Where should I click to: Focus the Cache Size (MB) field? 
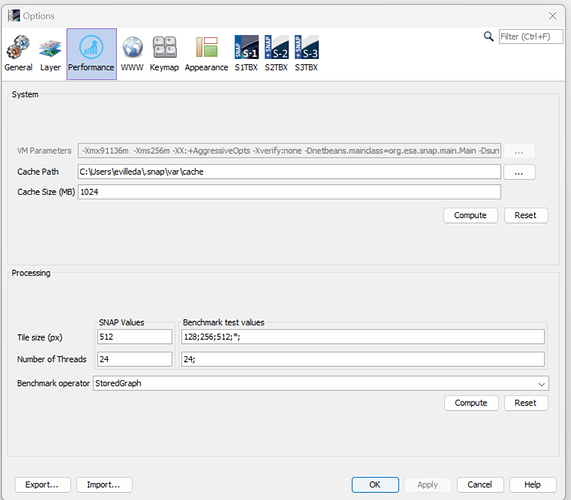click(289, 192)
